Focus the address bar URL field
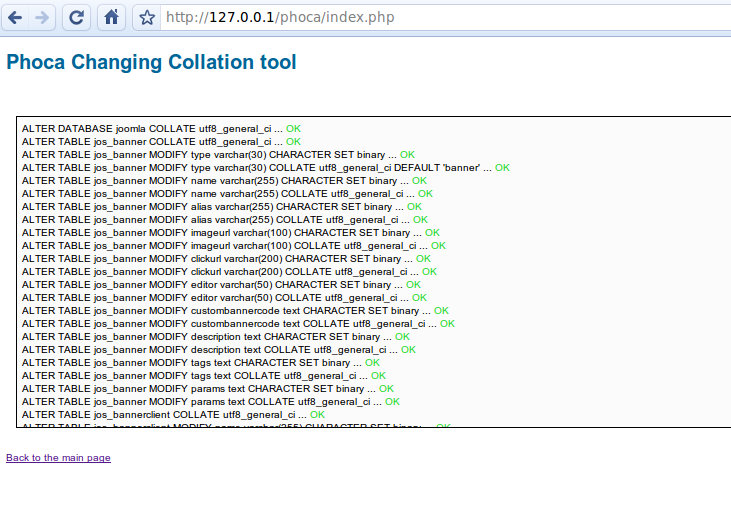 [x=445, y=18]
